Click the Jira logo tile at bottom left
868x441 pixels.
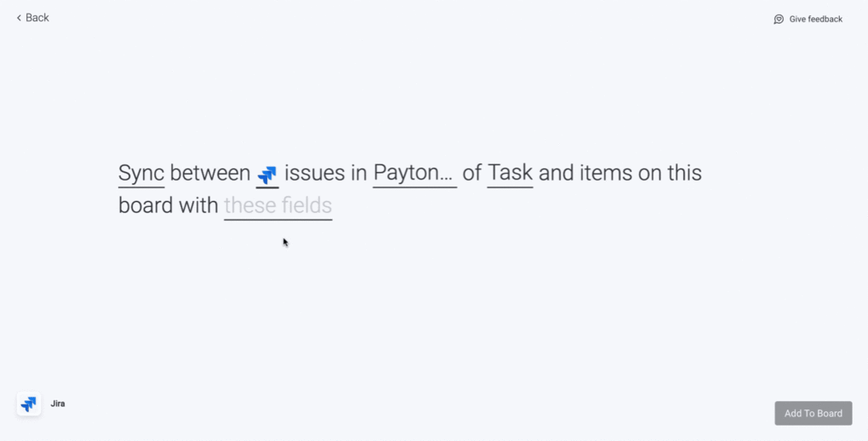[x=29, y=404]
